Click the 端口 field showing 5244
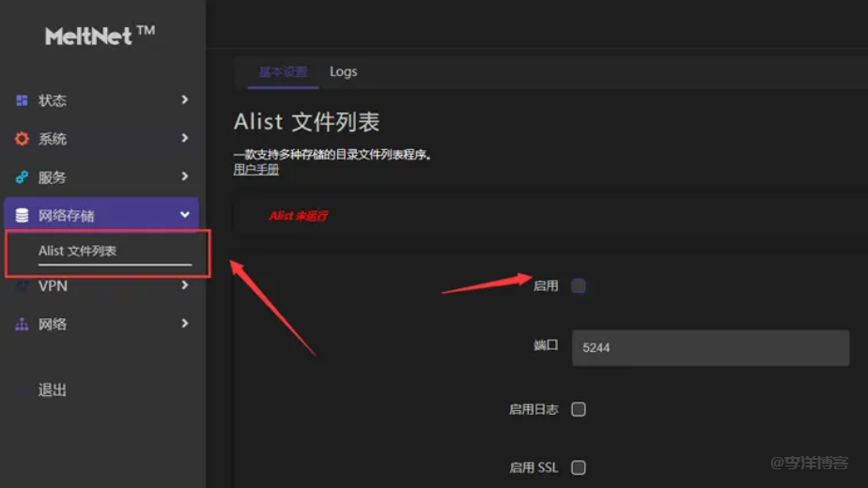The width and height of the screenshot is (868, 488). (709, 347)
